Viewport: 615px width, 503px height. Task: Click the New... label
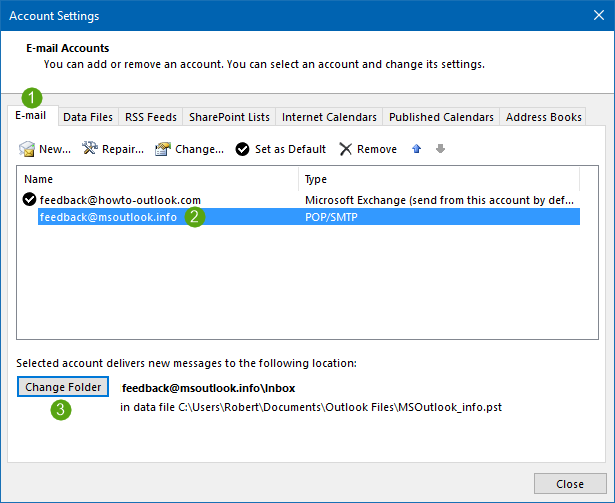tap(55, 149)
